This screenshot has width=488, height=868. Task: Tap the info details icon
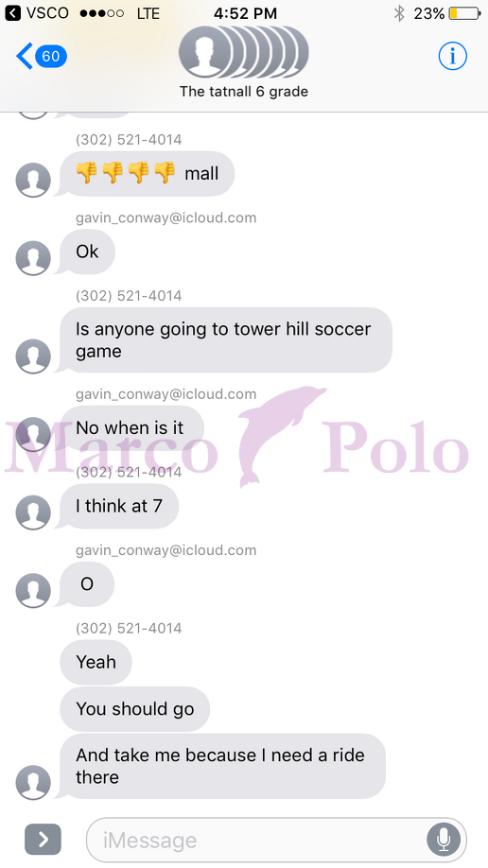[453, 56]
